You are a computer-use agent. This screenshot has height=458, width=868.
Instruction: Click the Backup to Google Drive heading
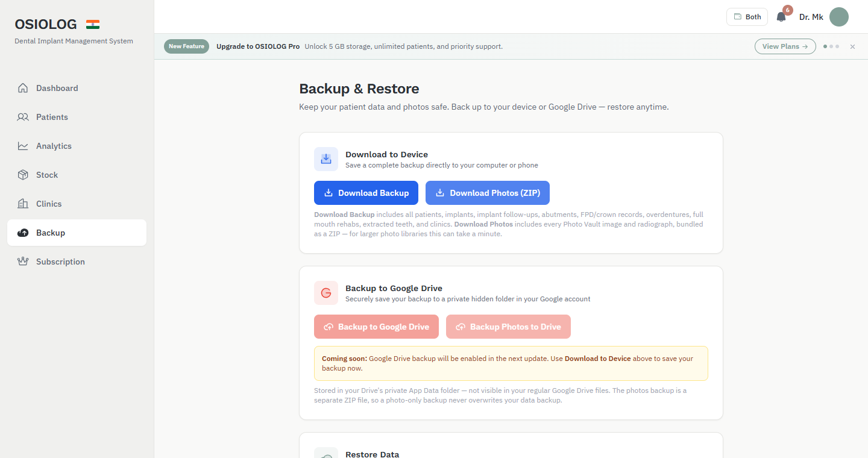point(394,288)
